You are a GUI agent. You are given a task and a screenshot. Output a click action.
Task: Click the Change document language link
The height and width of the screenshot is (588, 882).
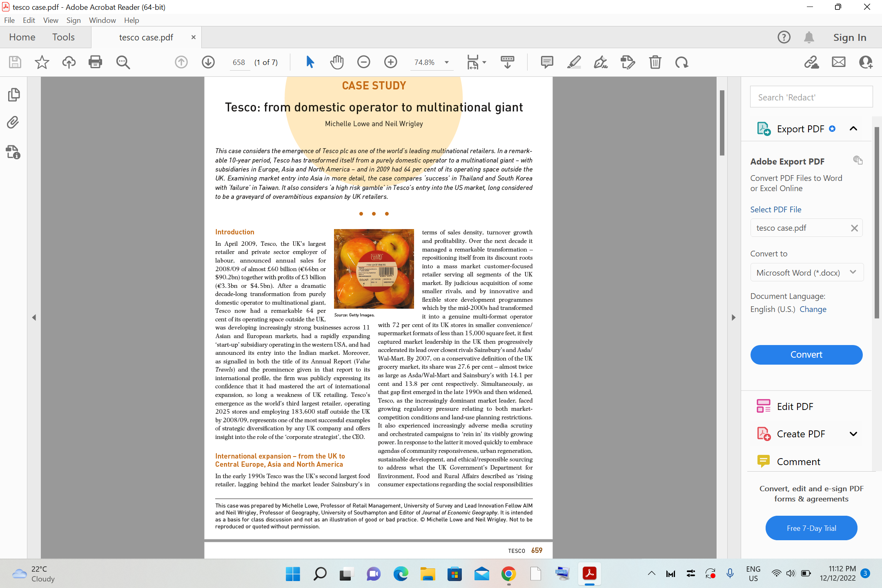pyautogui.click(x=813, y=309)
